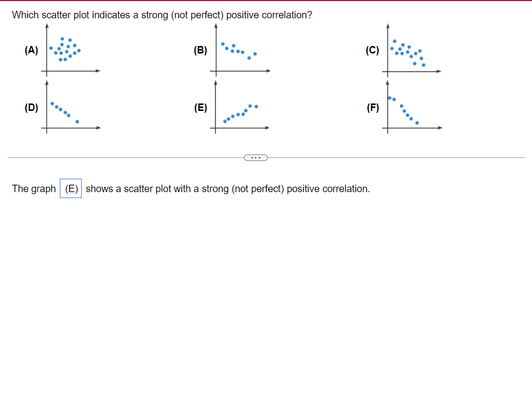The width and height of the screenshot is (532, 406).
Task: Click the label (B) beside its scatter plot
Action: click(x=200, y=50)
